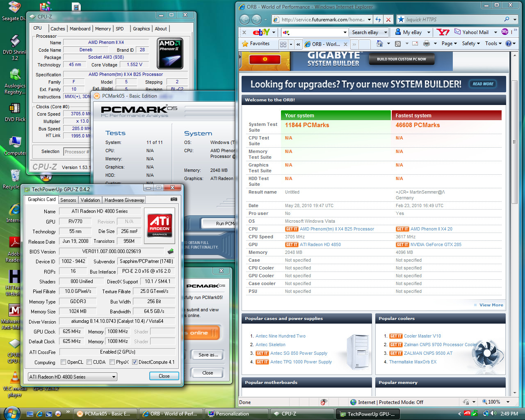Click the ATI Radeon logo in GPU-Z
This screenshot has width=525, height=420.
point(160,226)
